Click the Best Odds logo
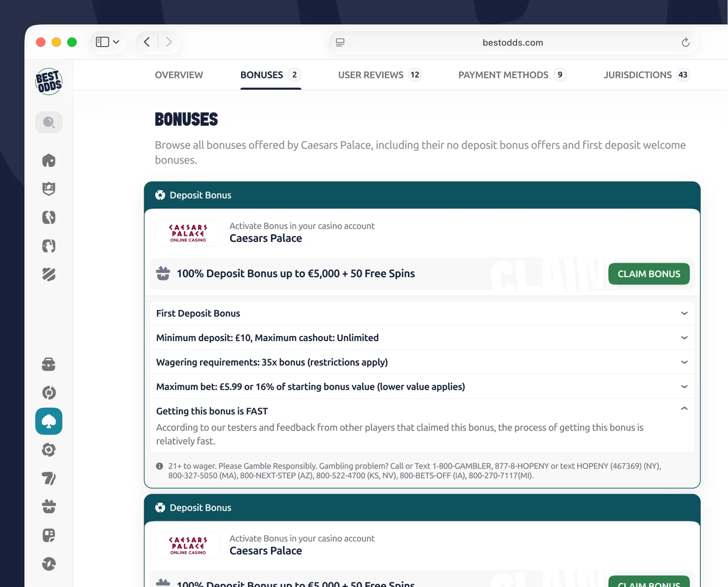The width and height of the screenshot is (728, 587). [49, 82]
